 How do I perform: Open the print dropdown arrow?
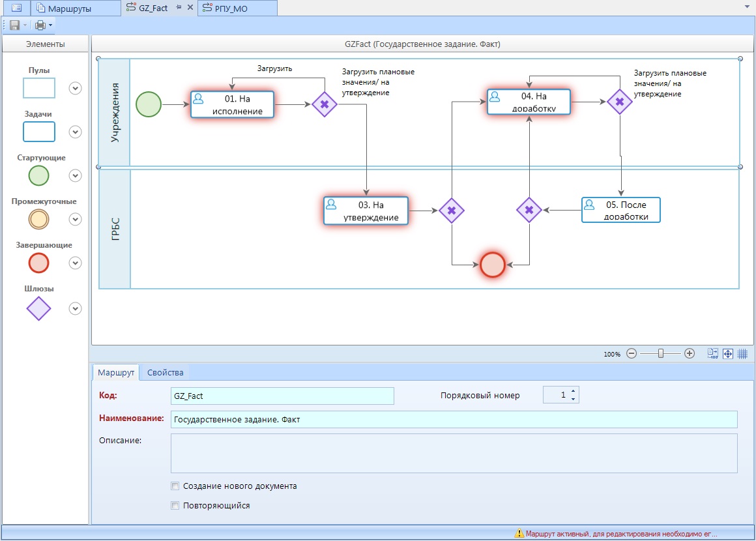tap(51, 25)
